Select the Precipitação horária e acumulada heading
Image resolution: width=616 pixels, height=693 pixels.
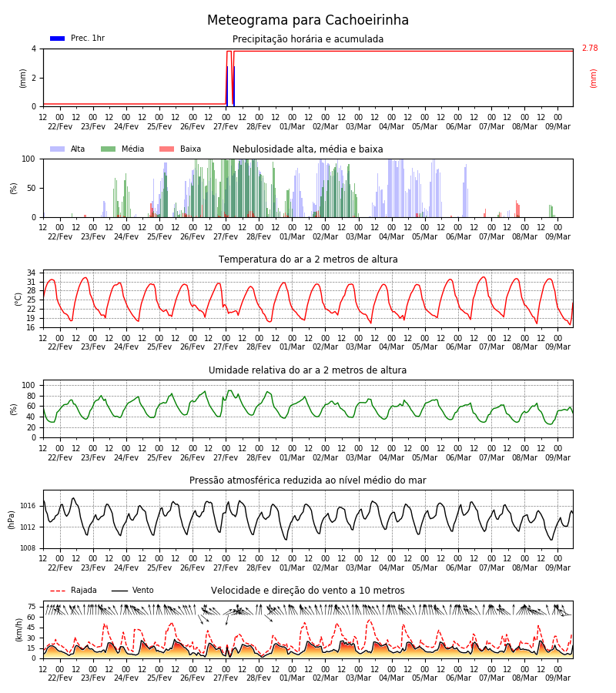[308, 39]
